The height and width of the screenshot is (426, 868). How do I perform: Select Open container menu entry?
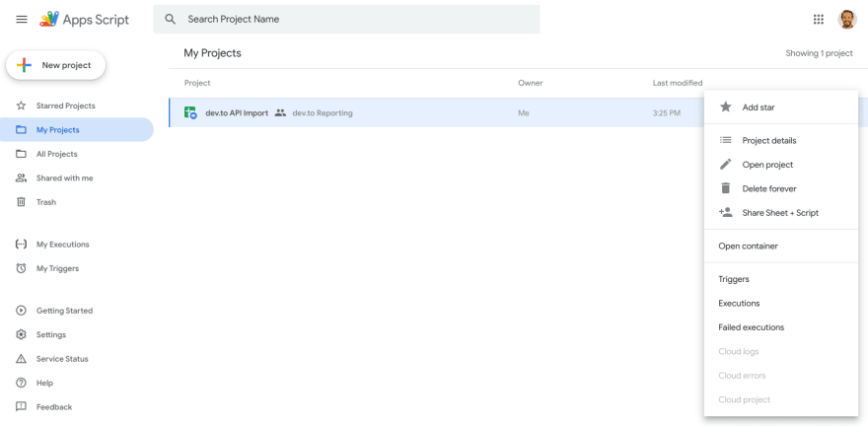tap(748, 247)
